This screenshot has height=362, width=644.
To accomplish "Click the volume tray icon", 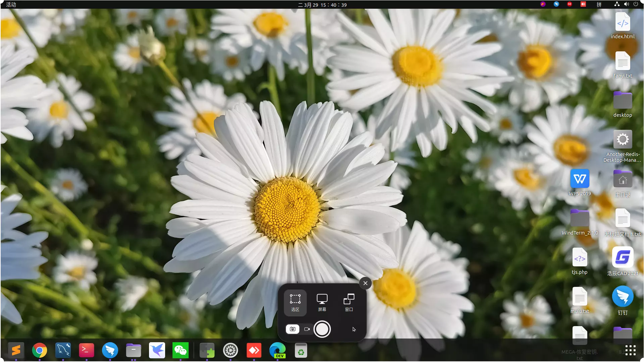I will [626, 4].
